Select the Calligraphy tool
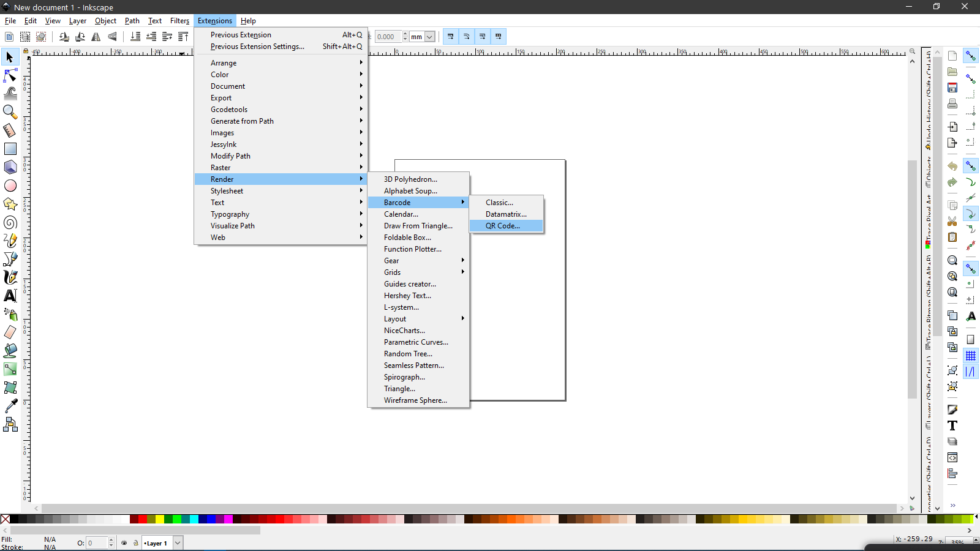The width and height of the screenshot is (980, 551). [x=10, y=277]
